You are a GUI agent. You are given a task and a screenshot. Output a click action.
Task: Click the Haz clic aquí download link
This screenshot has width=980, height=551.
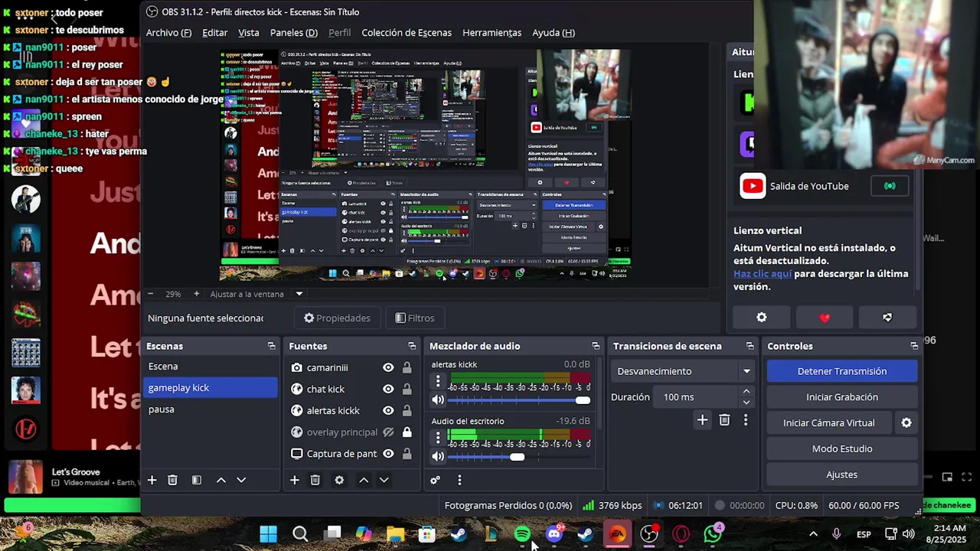[x=763, y=273]
